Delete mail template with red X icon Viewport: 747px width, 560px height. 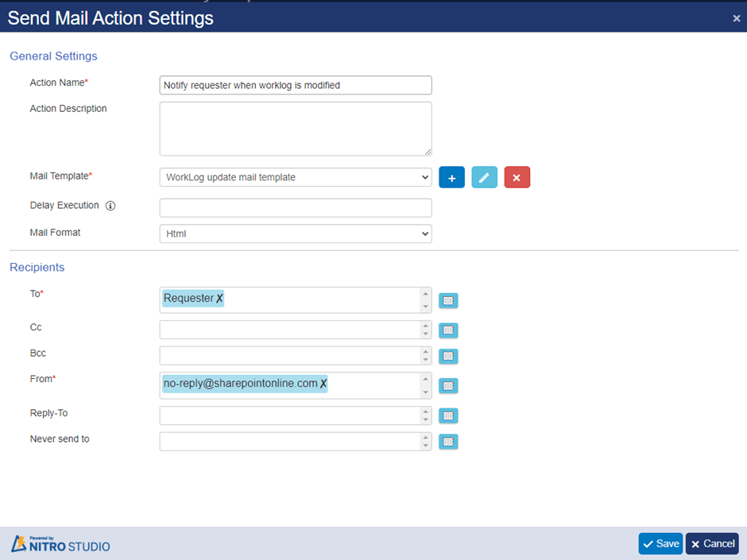(517, 178)
